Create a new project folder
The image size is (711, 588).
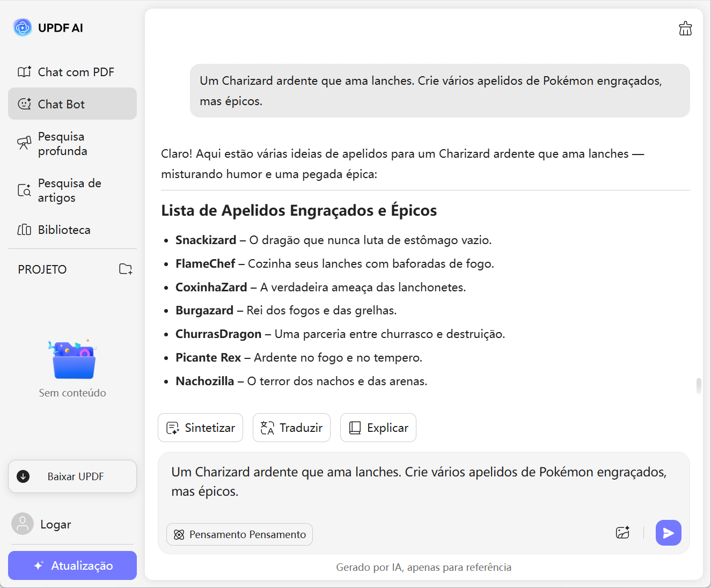[126, 269]
